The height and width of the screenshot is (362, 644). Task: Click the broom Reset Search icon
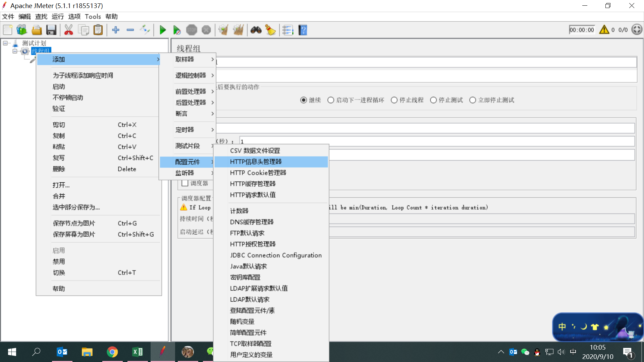click(x=270, y=30)
